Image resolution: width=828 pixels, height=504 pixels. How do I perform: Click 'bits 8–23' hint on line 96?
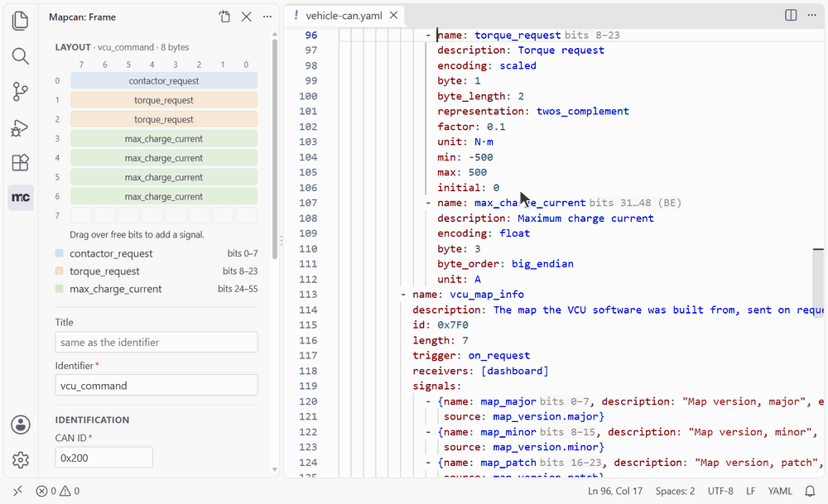click(592, 35)
